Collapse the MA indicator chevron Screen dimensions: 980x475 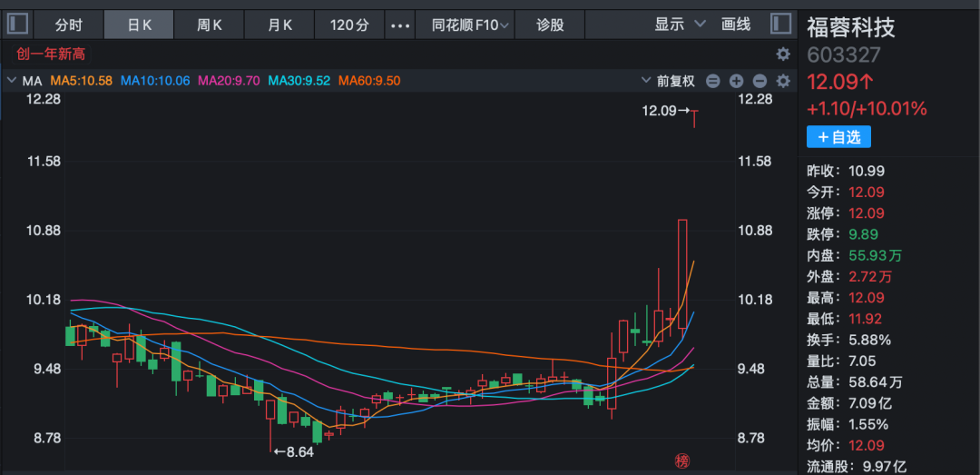pos(11,81)
